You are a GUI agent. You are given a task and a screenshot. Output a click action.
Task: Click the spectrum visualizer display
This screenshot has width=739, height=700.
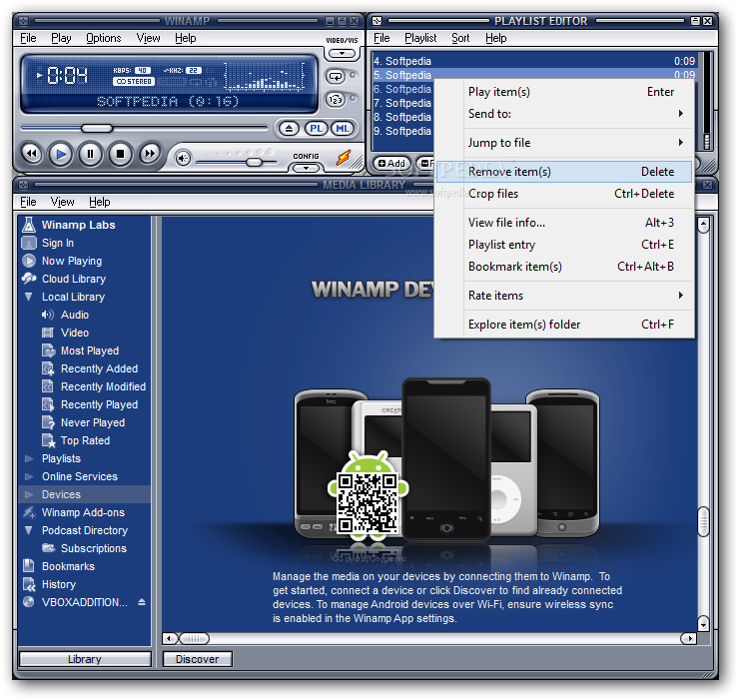264,76
